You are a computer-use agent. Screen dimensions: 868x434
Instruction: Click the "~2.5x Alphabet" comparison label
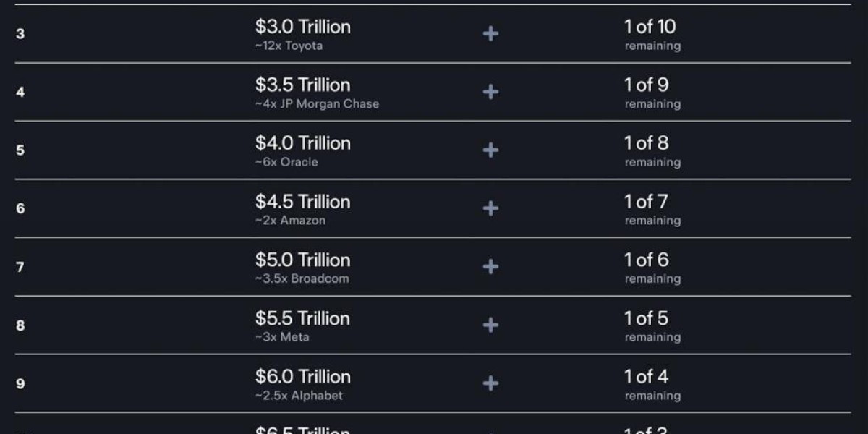[299, 396]
